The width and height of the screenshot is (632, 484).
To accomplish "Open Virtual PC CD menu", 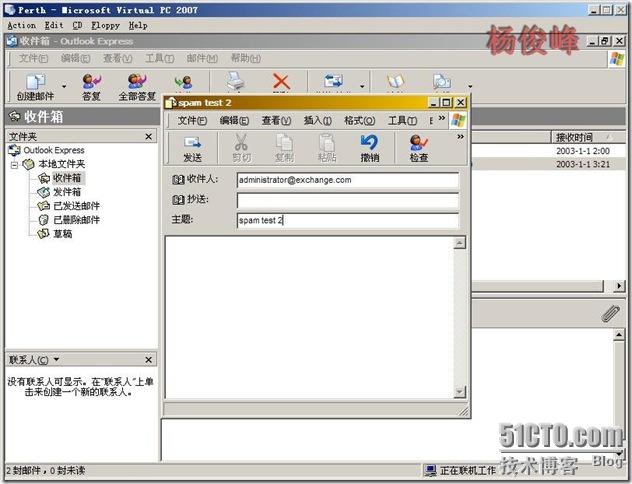I will point(77,25).
